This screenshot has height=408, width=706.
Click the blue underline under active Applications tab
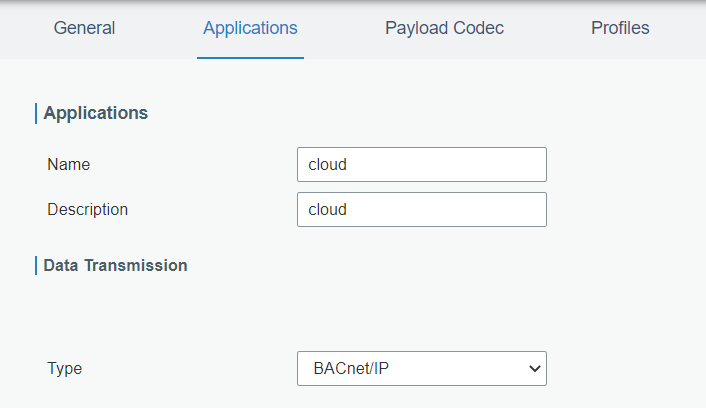tap(250, 57)
